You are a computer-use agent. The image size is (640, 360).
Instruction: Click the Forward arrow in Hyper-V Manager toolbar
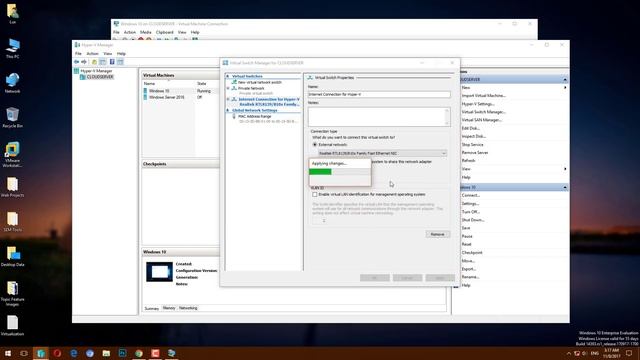coord(84,62)
